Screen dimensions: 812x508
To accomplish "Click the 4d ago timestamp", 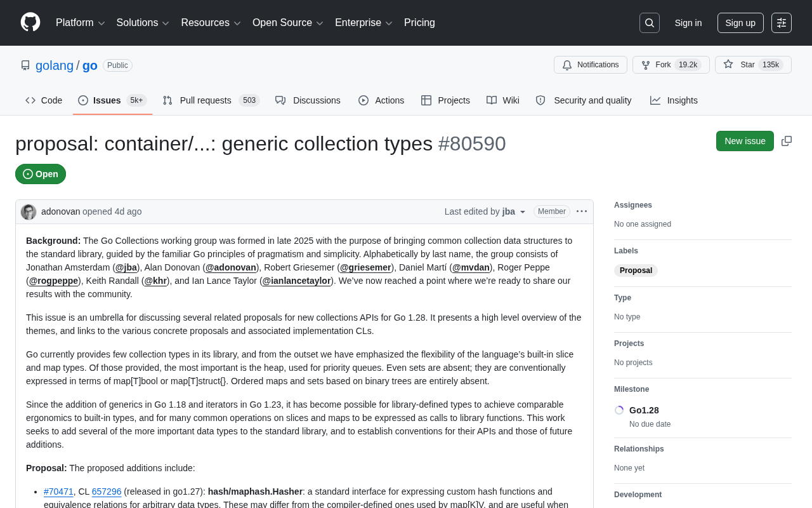I will pyautogui.click(x=128, y=211).
